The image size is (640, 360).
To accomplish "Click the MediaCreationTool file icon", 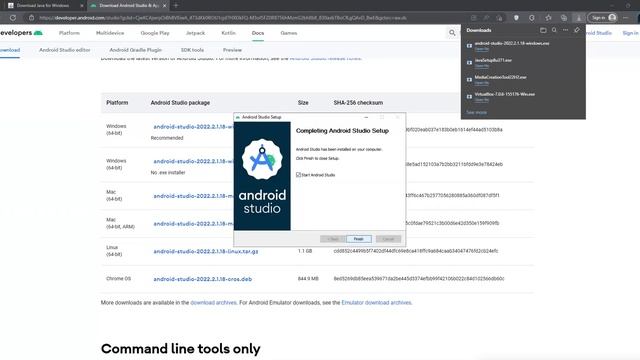I will click(x=469, y=80).
